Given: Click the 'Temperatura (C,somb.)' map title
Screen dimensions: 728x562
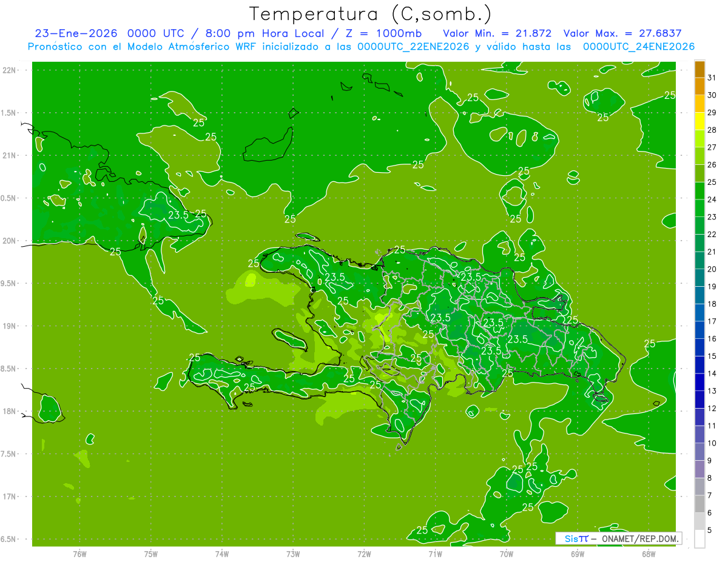Looking at the screenshot, I should (x=371, y=14).
